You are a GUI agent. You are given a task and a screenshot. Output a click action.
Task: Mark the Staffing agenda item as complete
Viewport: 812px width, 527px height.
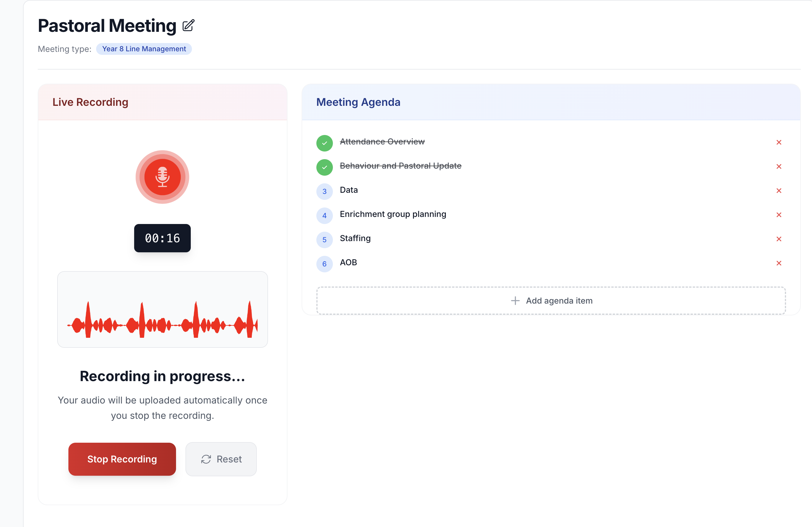[324, 240]
